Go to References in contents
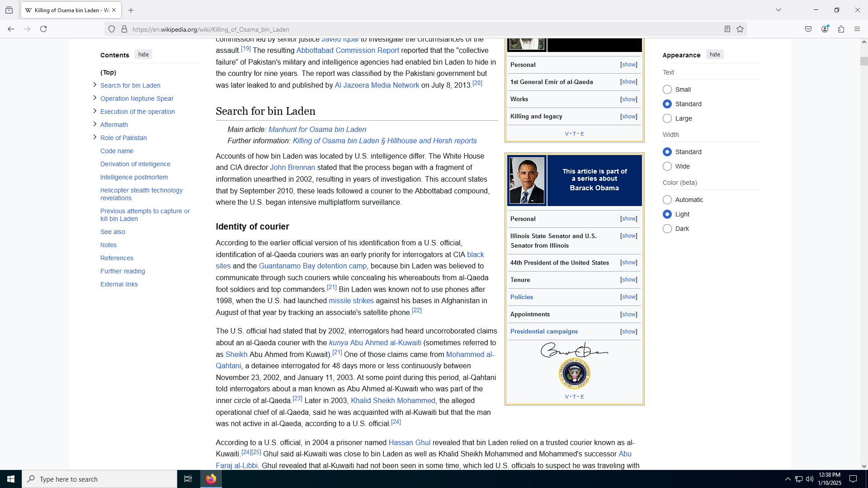Viewport: 868px width, 488px height. coord(117,258)
